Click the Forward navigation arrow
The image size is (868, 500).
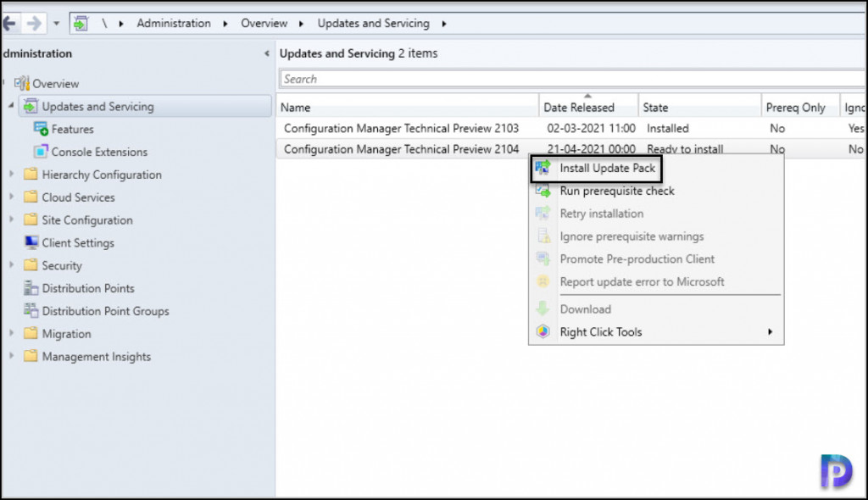coord(34,23)
